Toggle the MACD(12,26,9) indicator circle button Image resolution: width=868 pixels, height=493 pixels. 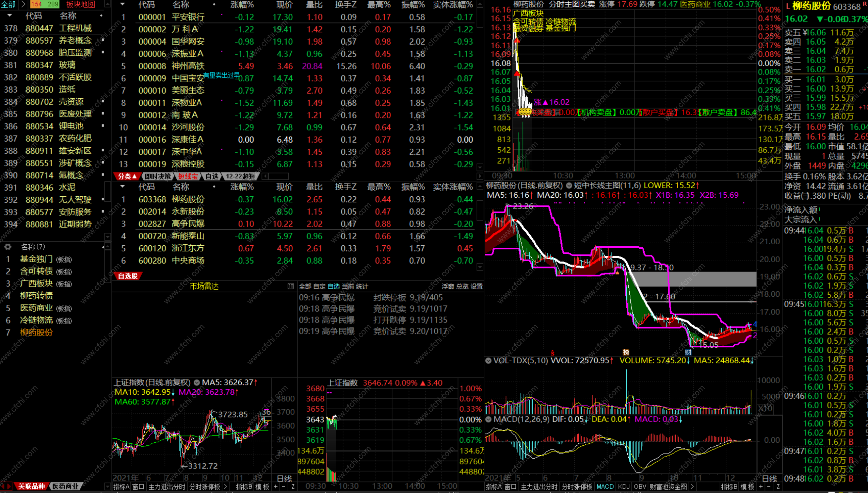click(488, 419)
